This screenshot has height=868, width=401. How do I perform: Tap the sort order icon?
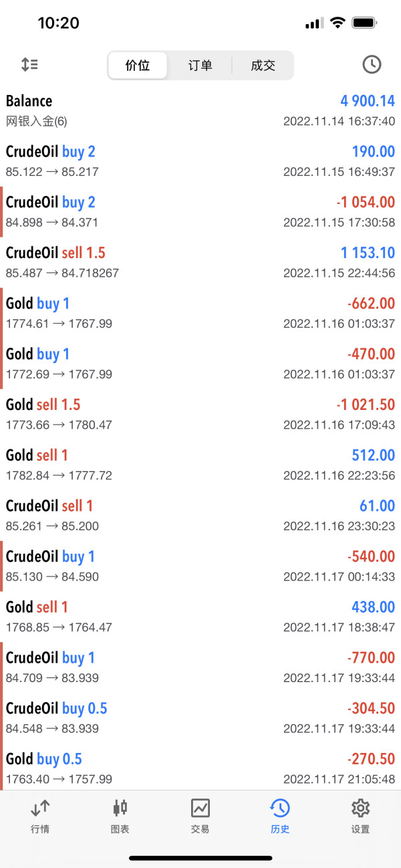tap(29, 65)
